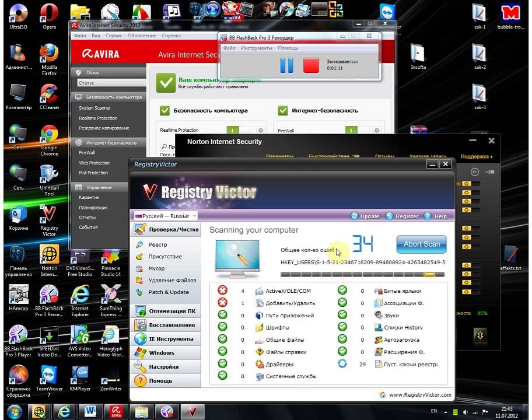The image size is (532, 420).
Task: Select Карантин in Avira sidebar
Action: pos(89,197)
